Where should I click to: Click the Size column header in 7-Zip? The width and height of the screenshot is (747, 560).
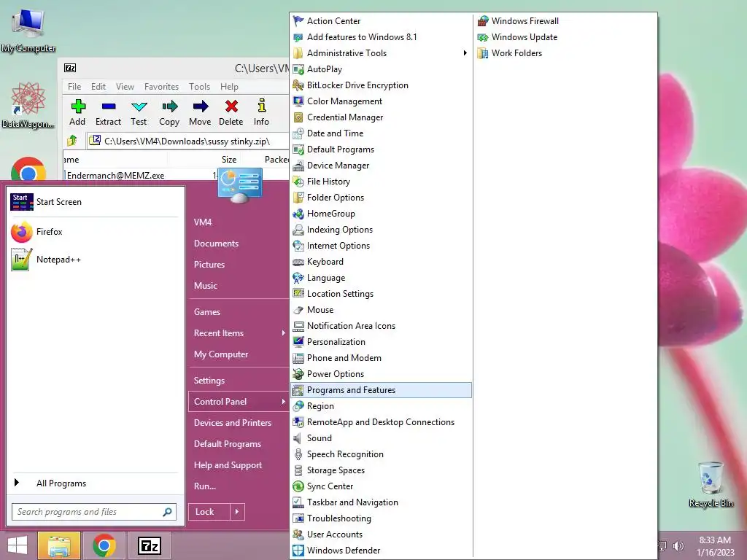(x=229, y=160)
